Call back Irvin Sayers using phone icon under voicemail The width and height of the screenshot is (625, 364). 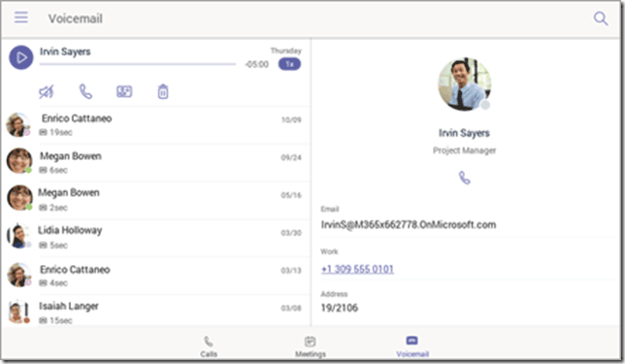[85, 91]
